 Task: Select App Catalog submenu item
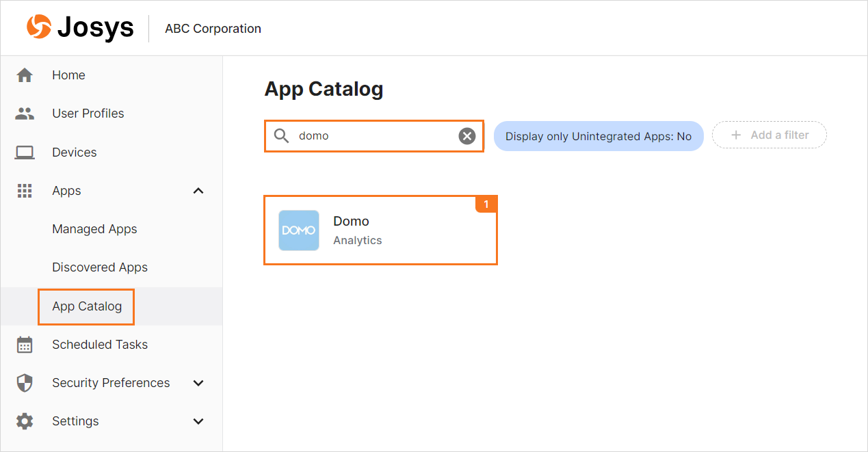(x=87, y=306)
